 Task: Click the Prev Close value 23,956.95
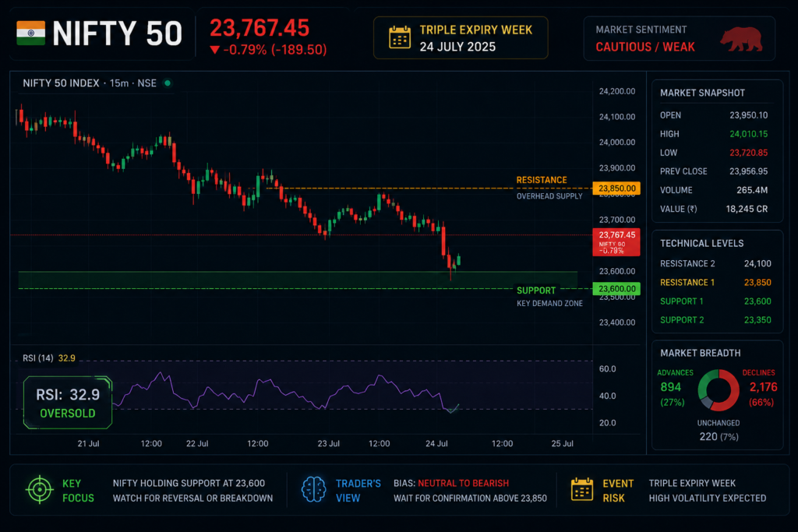click(748, 171)
